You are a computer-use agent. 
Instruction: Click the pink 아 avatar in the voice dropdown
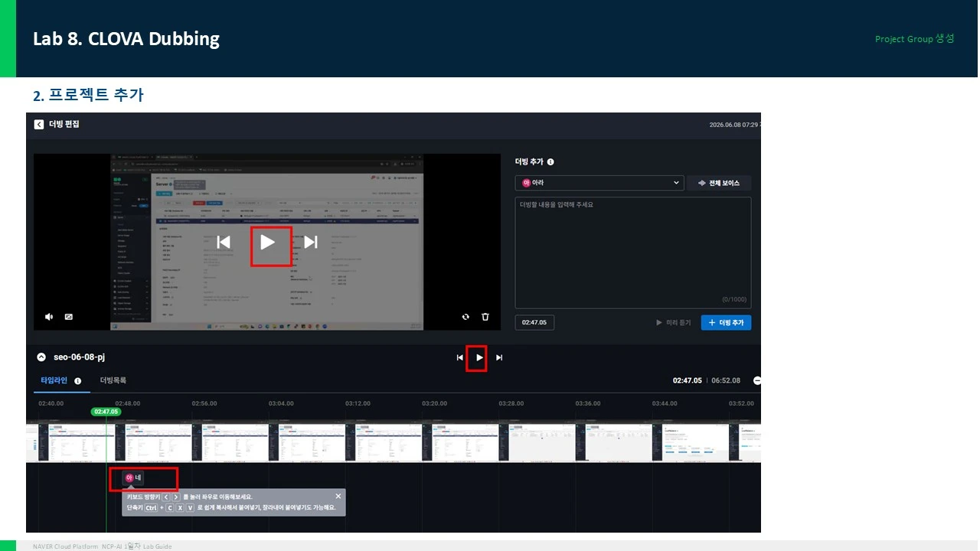[x=526, y=183]
